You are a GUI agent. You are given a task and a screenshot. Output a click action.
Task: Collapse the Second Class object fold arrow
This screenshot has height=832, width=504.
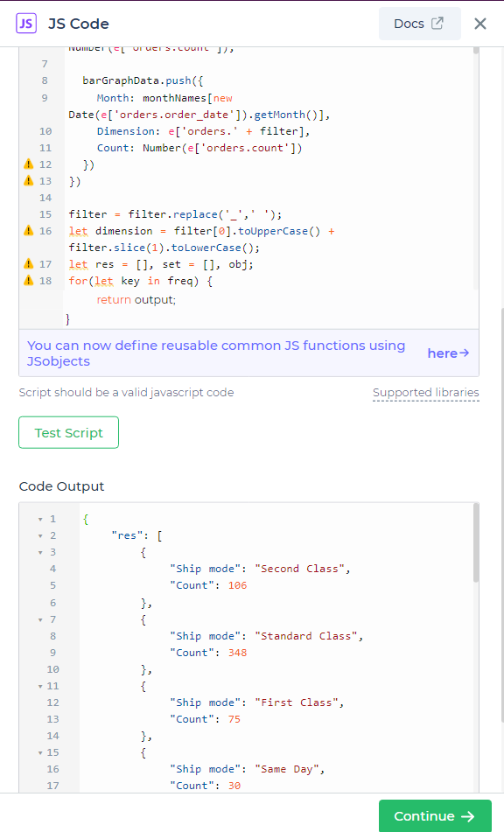pyautogui.click(x=40, y=552)
